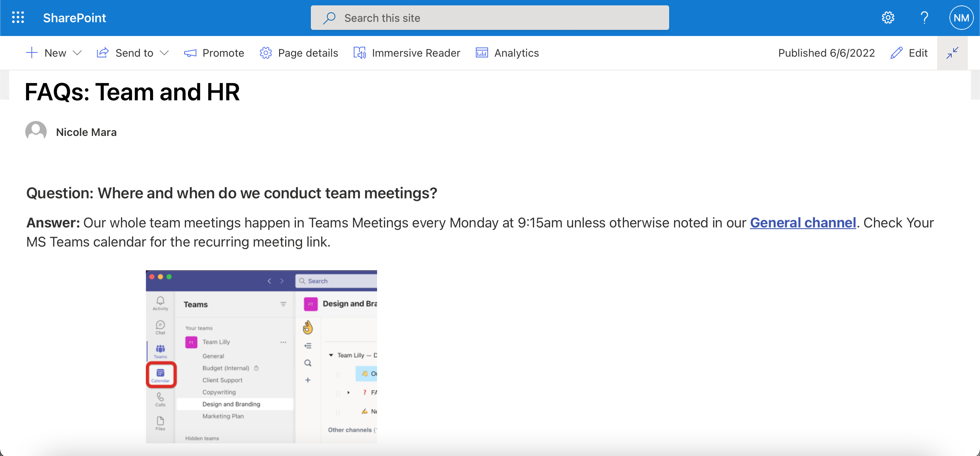Image resolution: width=980 pixels, height=456 pixels.
Task: Open SharePoint settings gear
Action: (888, 18)
